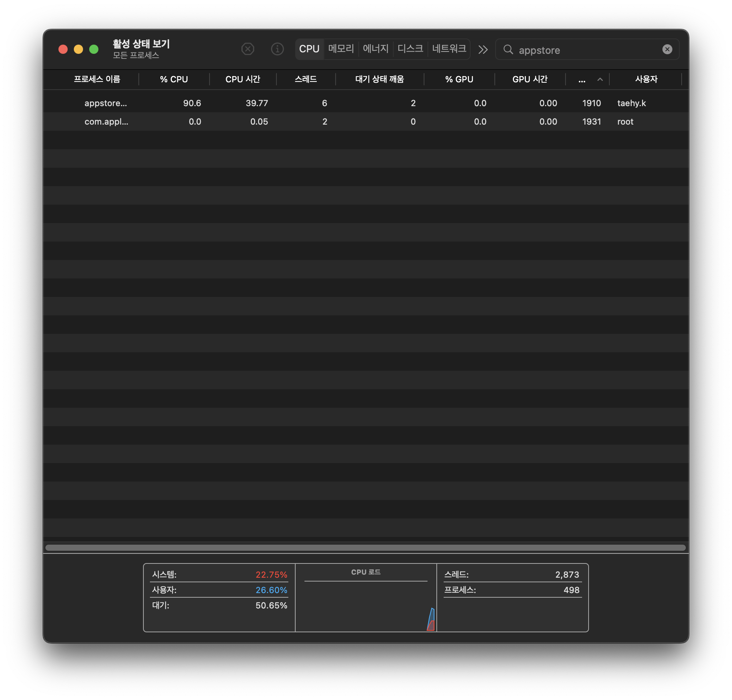Expand hidden toolbar items via double-chevron icon
This screenshot has height=700, width=732.
pos(483,50)
